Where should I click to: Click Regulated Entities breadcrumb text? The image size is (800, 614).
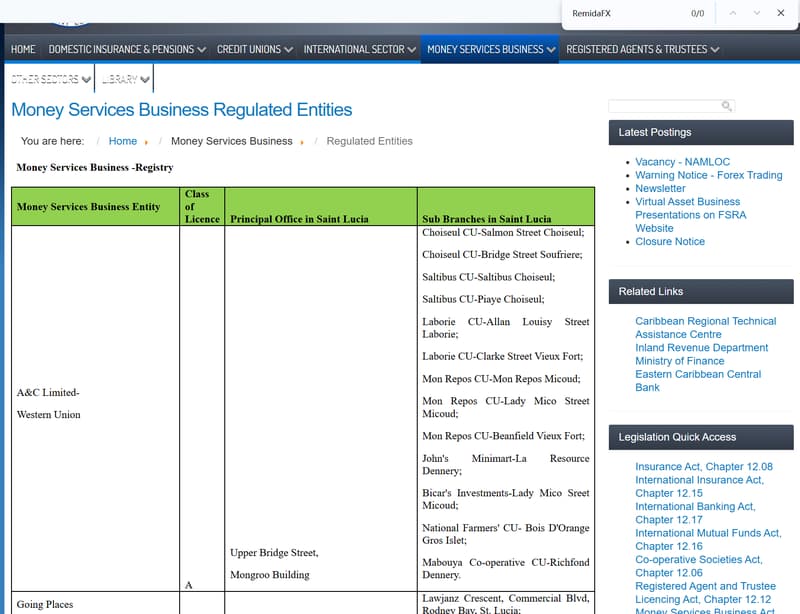pyautogui.click(x=369, y=141)
